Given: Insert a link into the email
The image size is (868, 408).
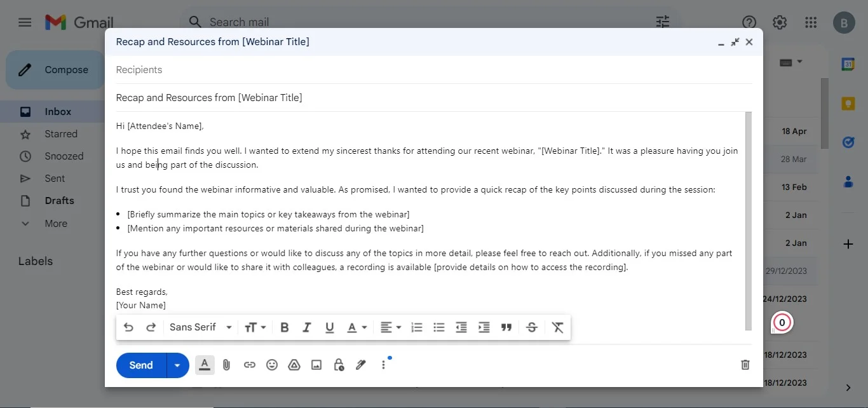Looking at the screenshot, I should (250, 365).
